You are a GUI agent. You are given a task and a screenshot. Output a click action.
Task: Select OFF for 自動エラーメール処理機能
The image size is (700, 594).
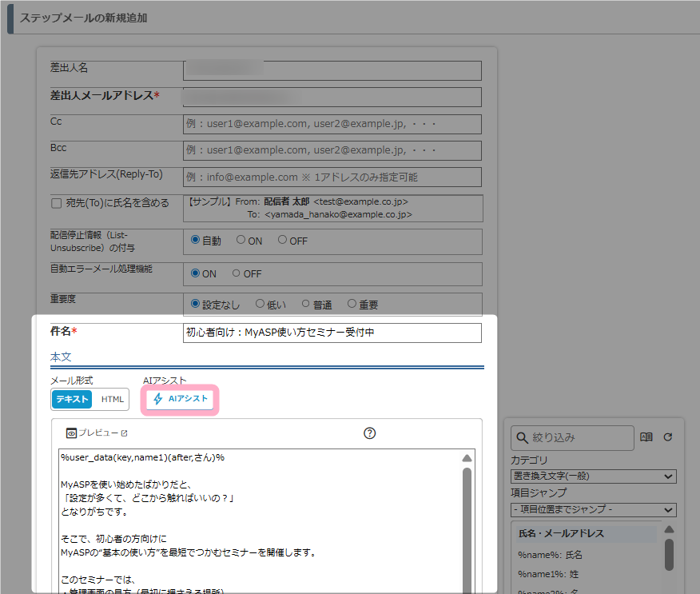click(x=237, y=273)
